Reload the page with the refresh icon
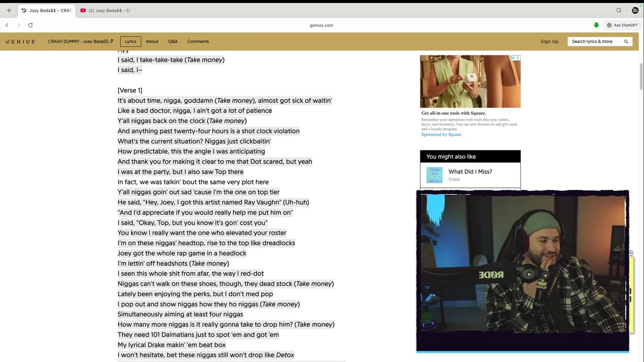The image size is (644, 362). (30, 25)
